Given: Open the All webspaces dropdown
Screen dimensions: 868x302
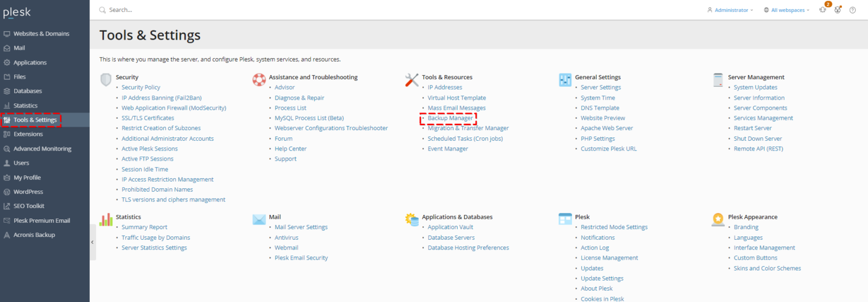Looking at the screenshot, I should 787,10.
